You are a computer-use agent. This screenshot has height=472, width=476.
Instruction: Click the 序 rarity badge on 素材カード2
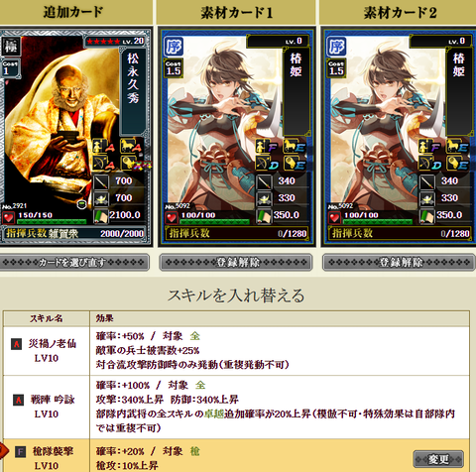pyautogui.click(x=336, y=47)
